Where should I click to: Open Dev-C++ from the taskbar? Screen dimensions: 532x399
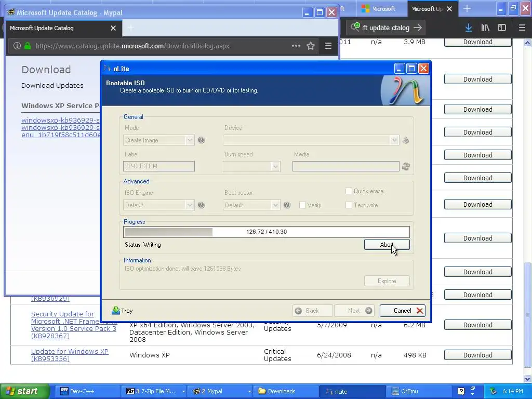(x=87, y=391)
